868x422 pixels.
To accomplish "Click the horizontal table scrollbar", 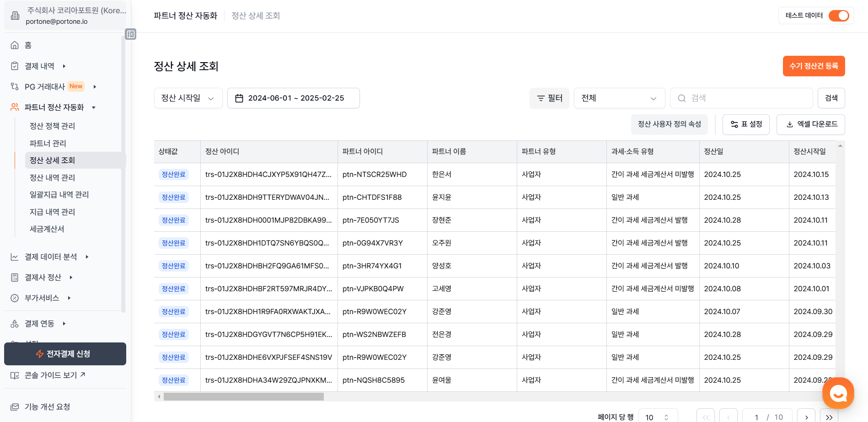I will [243, 396].
